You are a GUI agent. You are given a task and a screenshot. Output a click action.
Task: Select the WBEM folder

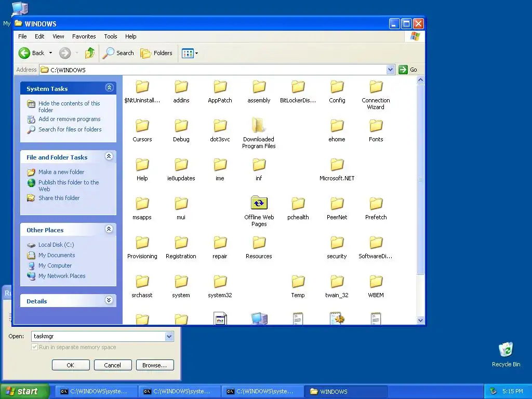tap(376, 286)
